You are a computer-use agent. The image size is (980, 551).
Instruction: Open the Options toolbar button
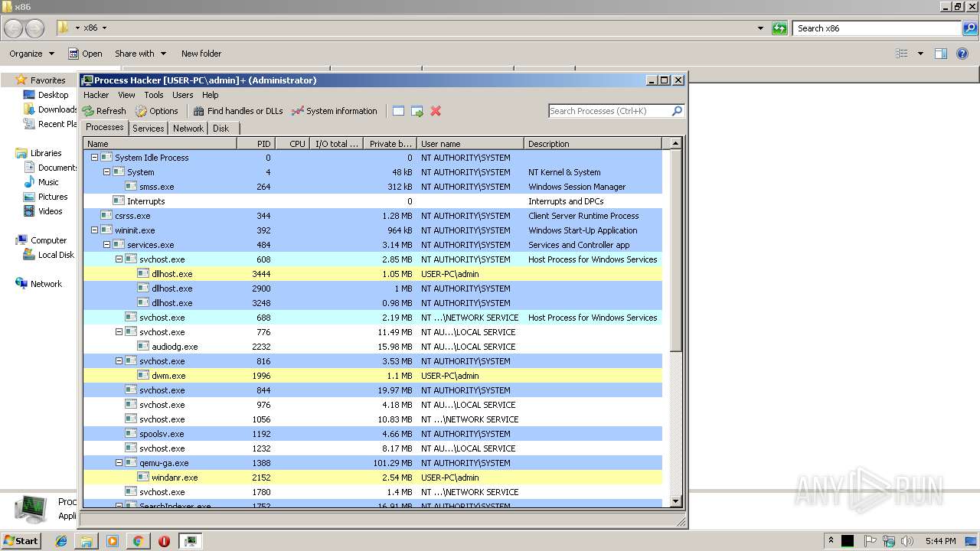pyautogui.click(x=157, y=111)
